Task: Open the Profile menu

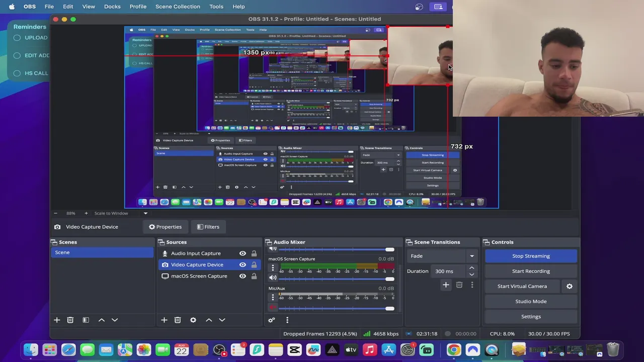Action: [138, 7]
